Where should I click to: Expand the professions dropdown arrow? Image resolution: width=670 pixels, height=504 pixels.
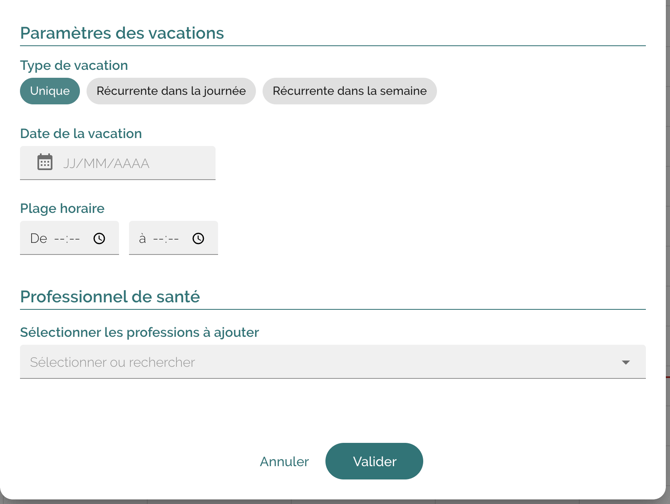(x=626, y=362)
